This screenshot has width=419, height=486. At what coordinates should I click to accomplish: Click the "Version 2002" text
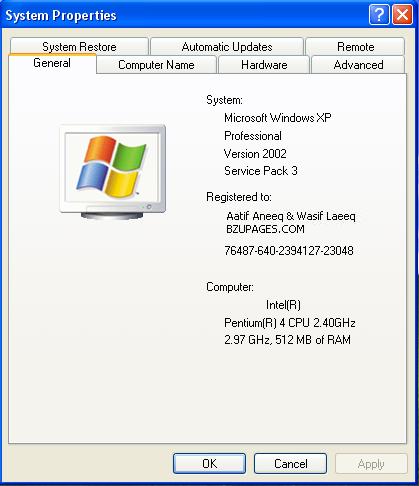[x=255, y=153]
